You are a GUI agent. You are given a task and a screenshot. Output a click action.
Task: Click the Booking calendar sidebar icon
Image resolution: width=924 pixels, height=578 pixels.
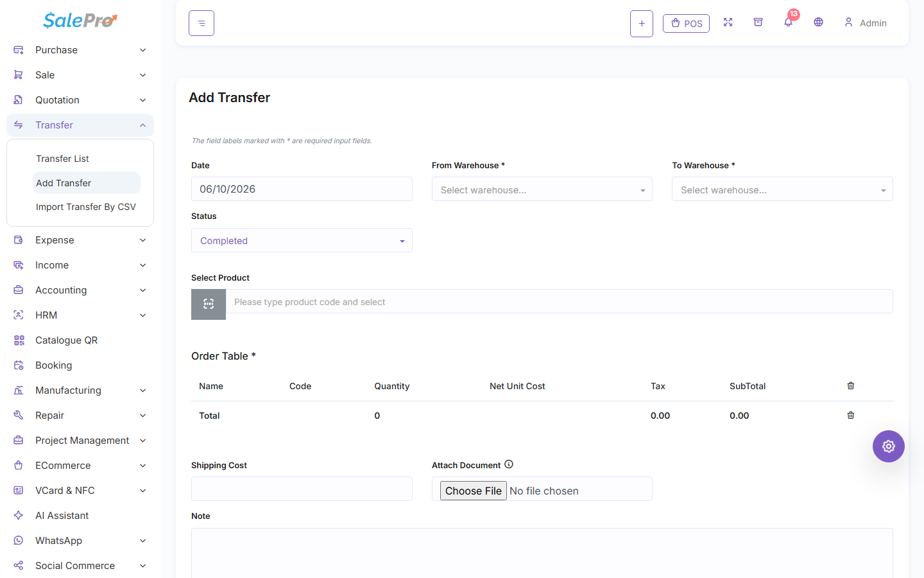(19, 365)
